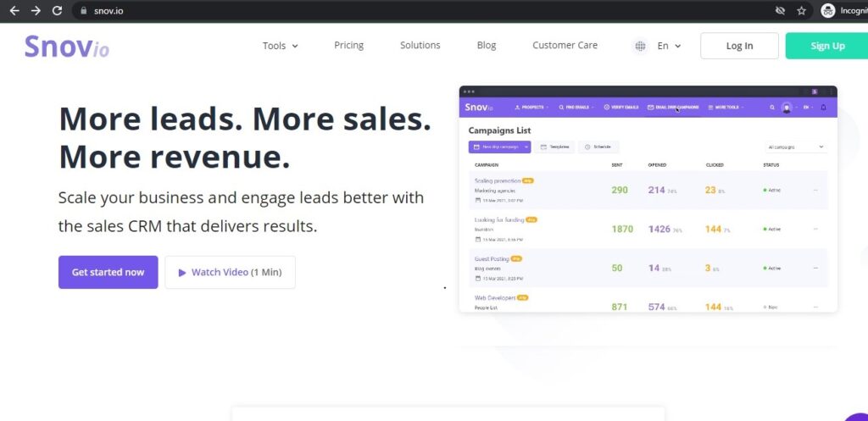Open the All campaigns dropdown in preview
This screenshot has height=421, width=868.
[x=795, y=147]
